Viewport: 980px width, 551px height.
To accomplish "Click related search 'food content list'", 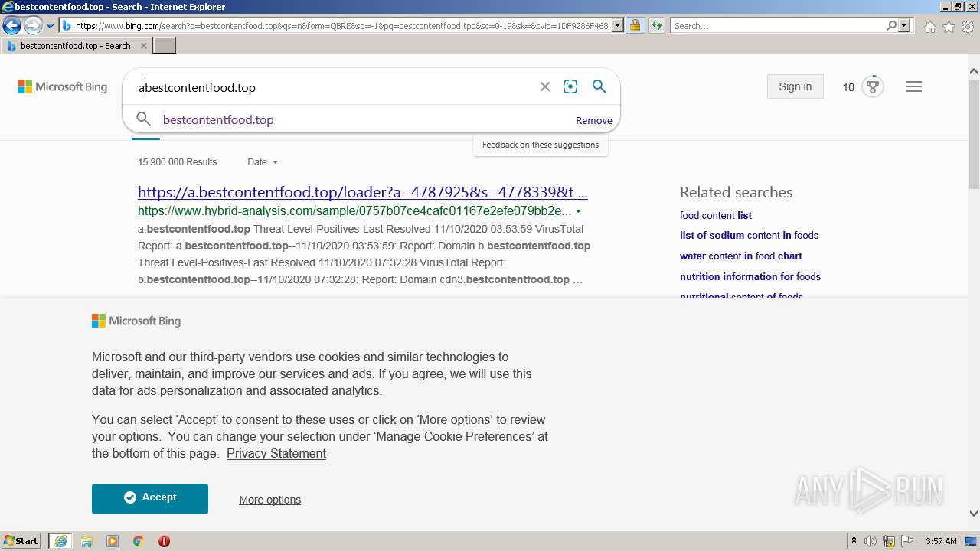I will pos(716,216).
